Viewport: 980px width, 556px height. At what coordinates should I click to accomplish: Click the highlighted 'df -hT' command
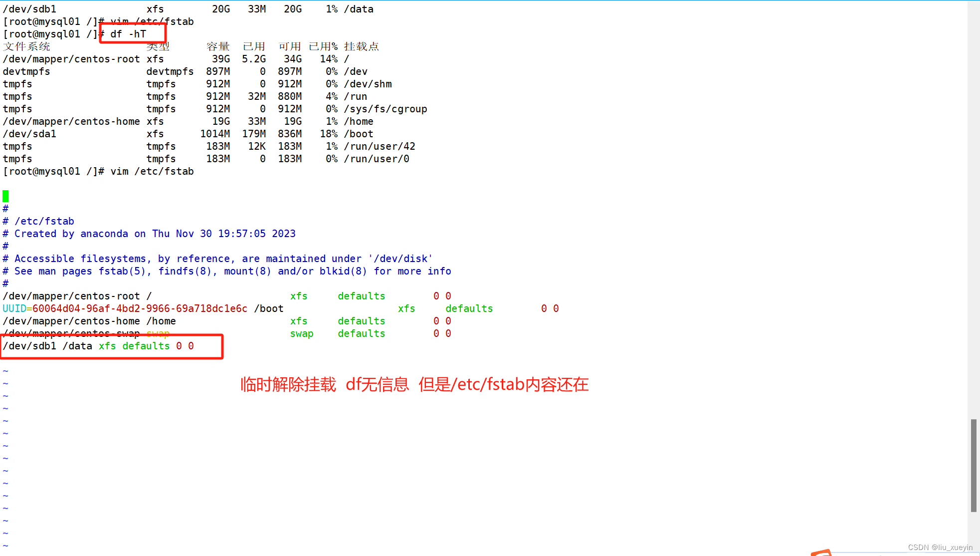coord(128,34)
